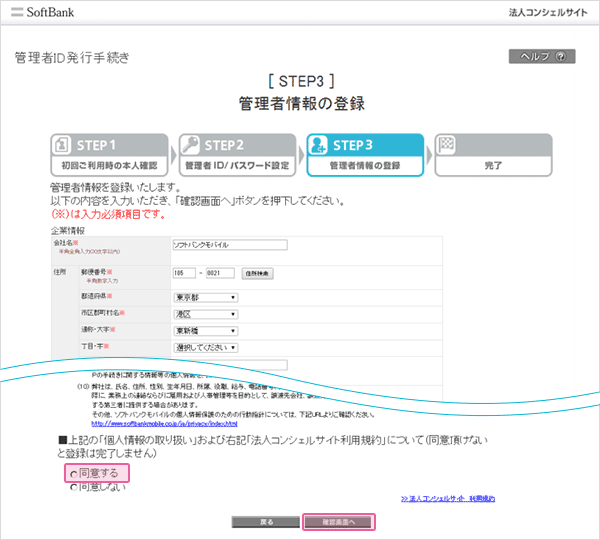
Task: Click the STEP3 person icon
Action: (x=318, y=146)
